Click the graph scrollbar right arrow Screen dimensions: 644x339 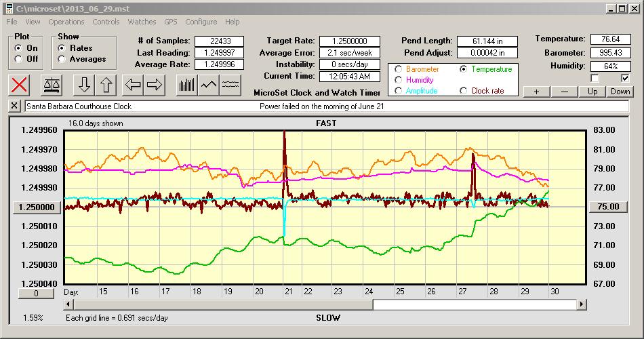(x=582, y=304)
